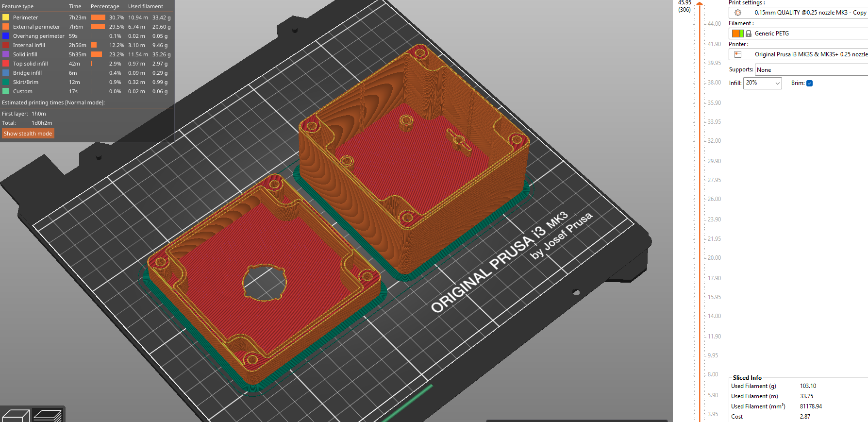Toggle Solid infill purple legend square

pyautogui.click(x=5, y=54)
